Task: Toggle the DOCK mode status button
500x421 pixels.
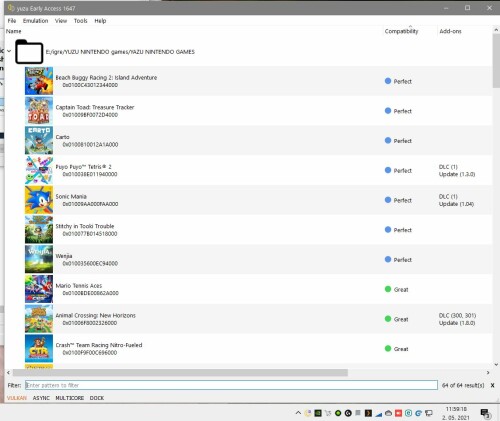Action: coord(97,398)
